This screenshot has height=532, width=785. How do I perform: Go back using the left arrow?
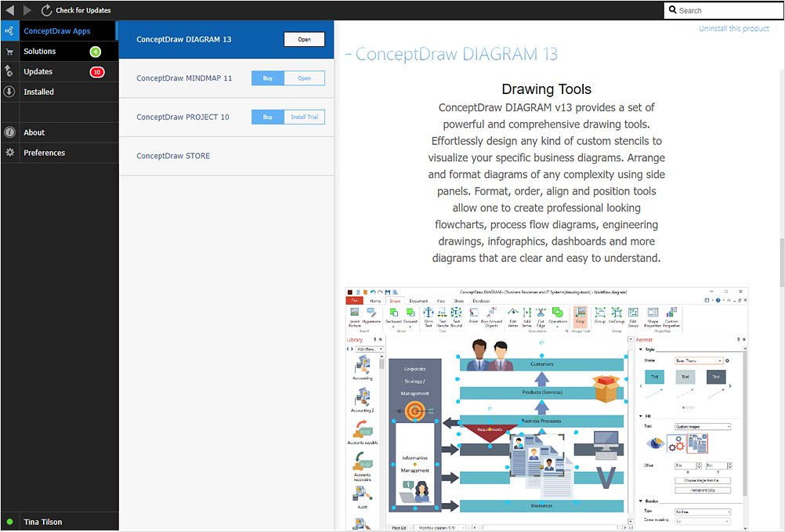[10, 10]
